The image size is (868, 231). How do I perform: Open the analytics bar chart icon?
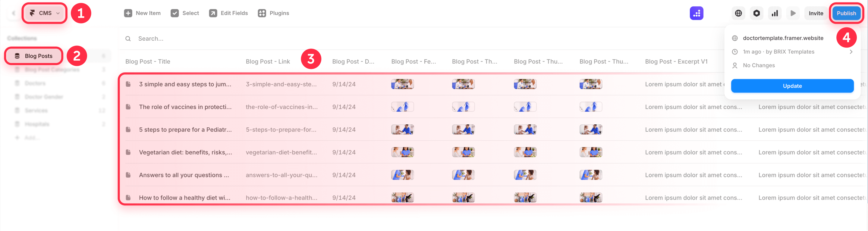click(775, 13)
